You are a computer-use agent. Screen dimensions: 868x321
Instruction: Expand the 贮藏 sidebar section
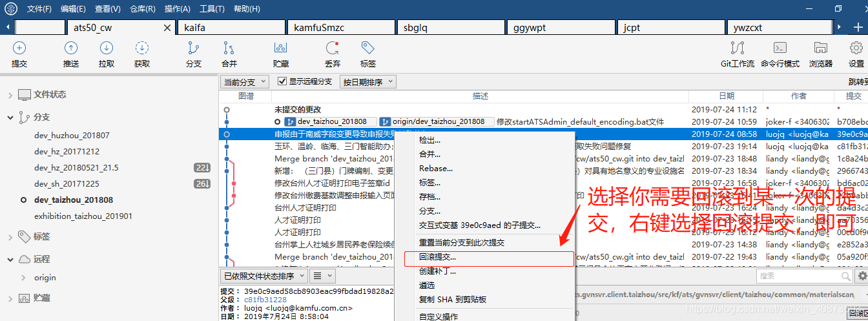[10, 298]
